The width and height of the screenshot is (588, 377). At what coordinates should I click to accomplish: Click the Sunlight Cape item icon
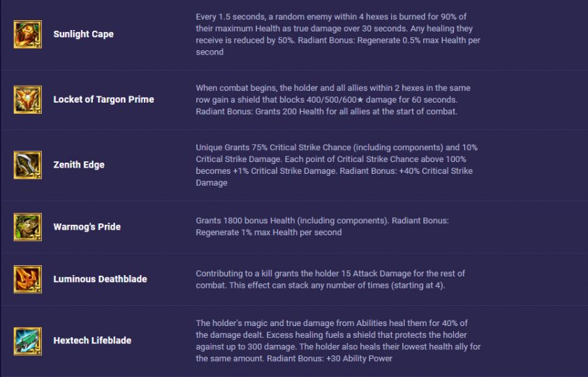(x=28, y=34)
